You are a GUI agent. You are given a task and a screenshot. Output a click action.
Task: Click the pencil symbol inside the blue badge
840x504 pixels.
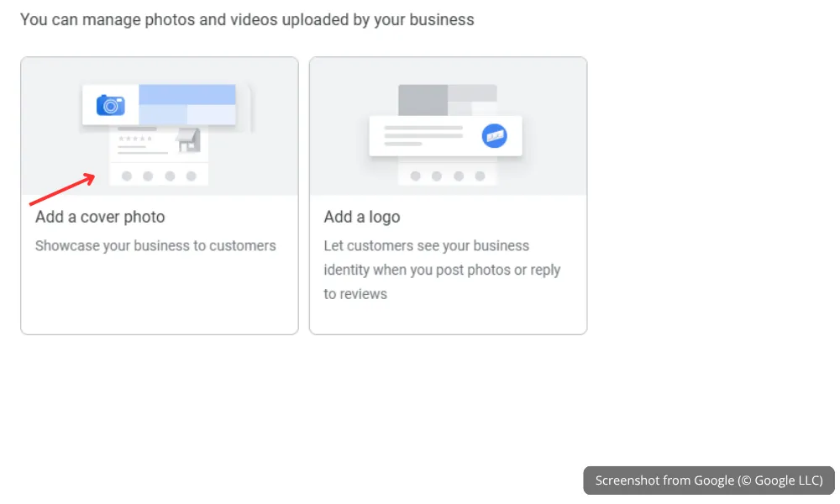click(x=496, y=135)
